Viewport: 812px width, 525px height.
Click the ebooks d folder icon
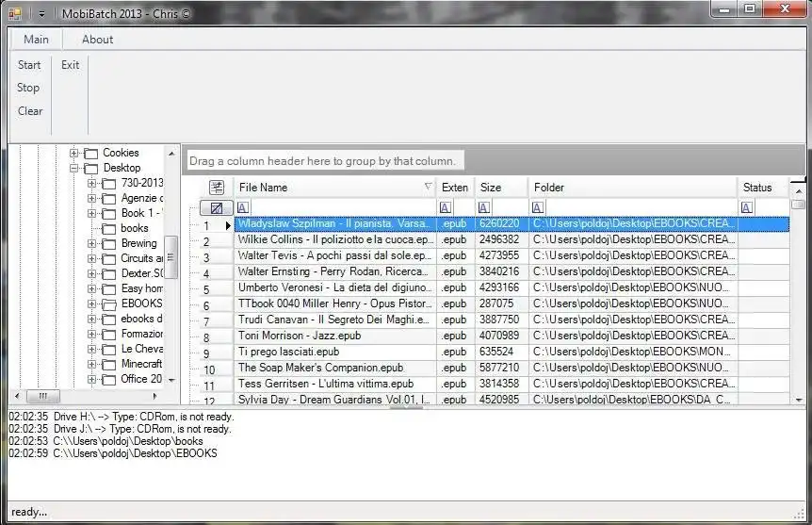(x=108, y=320)
